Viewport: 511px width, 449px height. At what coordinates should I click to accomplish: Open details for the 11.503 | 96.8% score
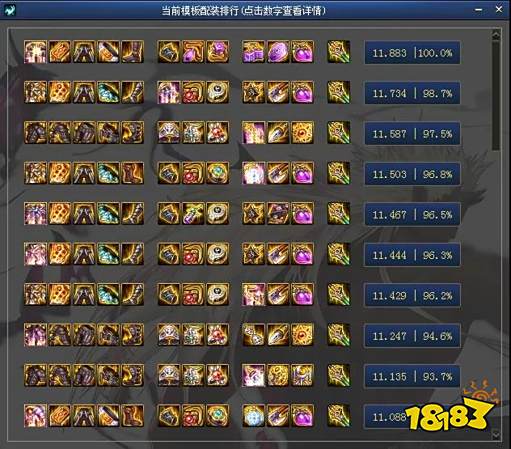[x=412, y=174]
